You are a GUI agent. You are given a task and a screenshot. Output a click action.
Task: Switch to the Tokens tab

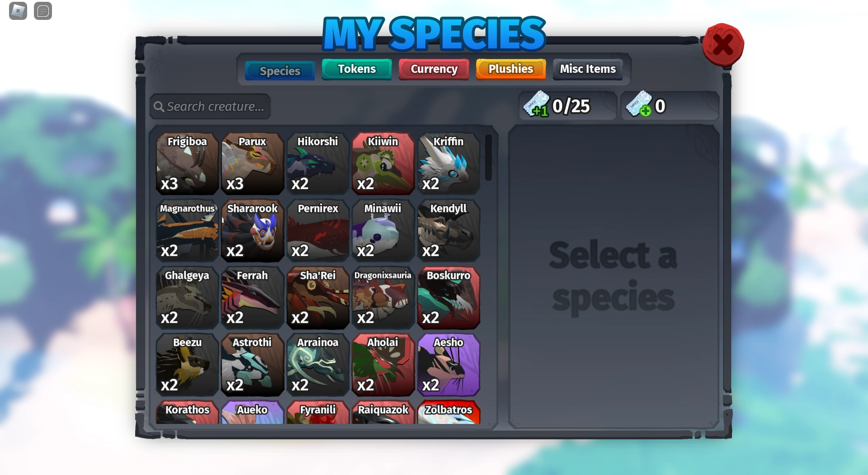357,69
